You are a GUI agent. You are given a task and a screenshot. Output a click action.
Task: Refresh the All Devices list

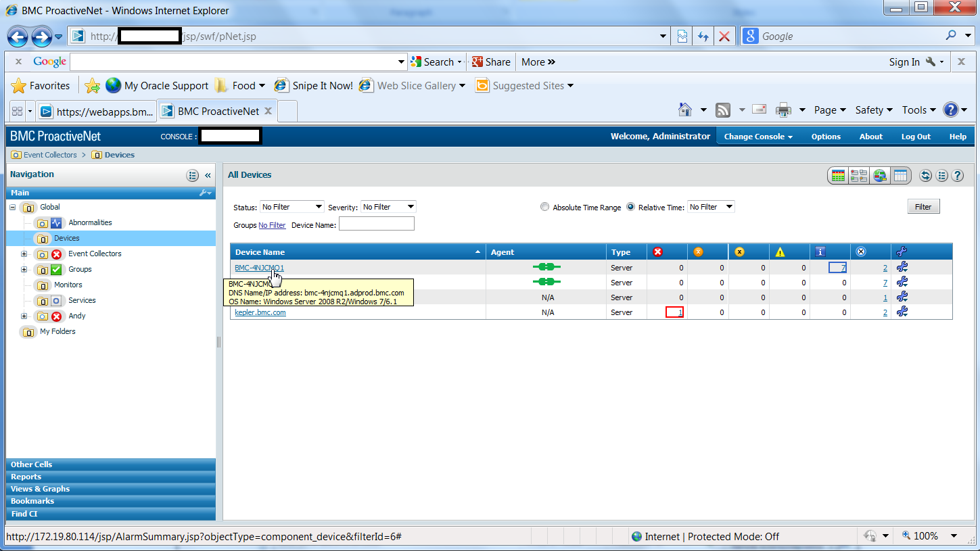click(925, 176)
